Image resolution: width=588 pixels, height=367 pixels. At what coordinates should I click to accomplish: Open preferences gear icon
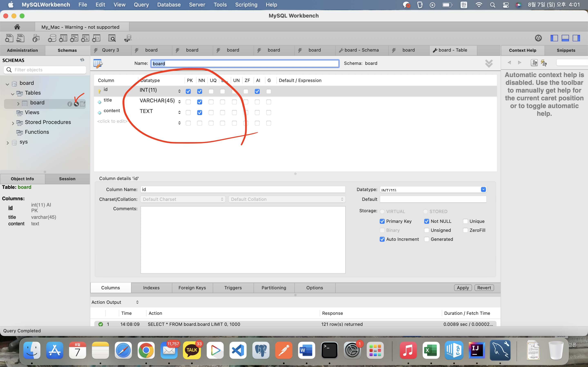click(538, 38)
